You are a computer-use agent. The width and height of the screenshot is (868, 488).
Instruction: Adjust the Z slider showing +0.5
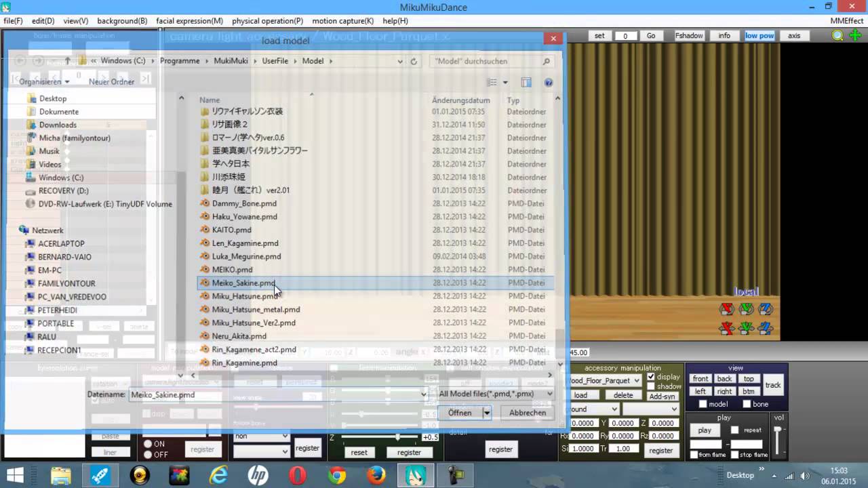pyautogui.click(x=397, y=437)
